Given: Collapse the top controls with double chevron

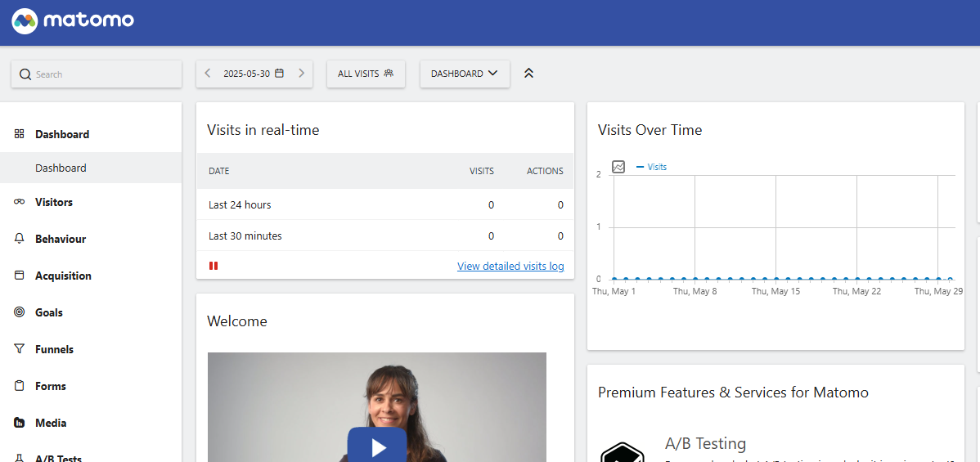Looking at the screenshot, I should (x=528, y=74).
